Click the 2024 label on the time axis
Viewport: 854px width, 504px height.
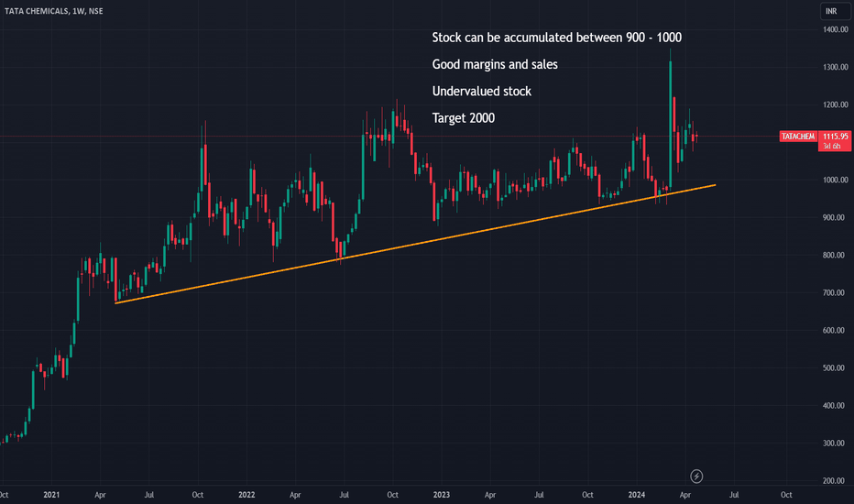pos(636,495)
